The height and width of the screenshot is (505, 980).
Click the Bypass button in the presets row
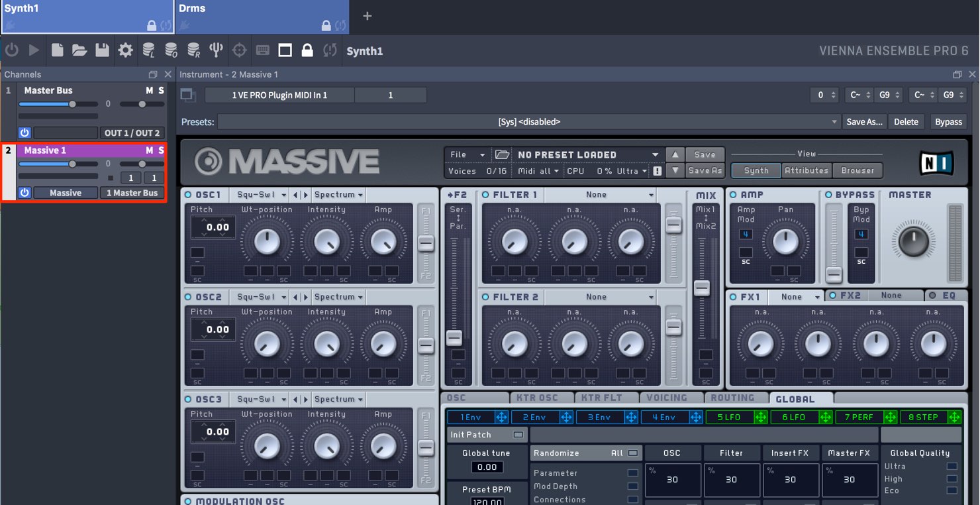click(x=948, y=122)
